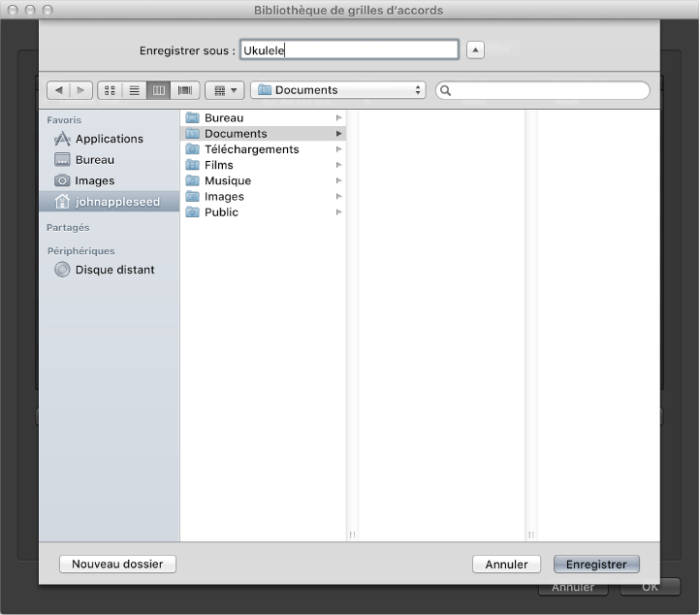This screenshot has height=615, width=700.
Task: Switch to icon view
Action: [110, 90]
